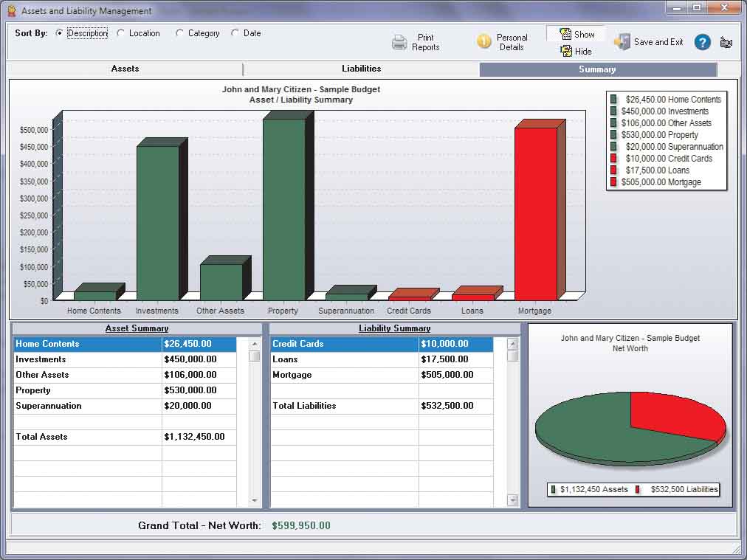Click the Property bar in chart

[284, 210]
